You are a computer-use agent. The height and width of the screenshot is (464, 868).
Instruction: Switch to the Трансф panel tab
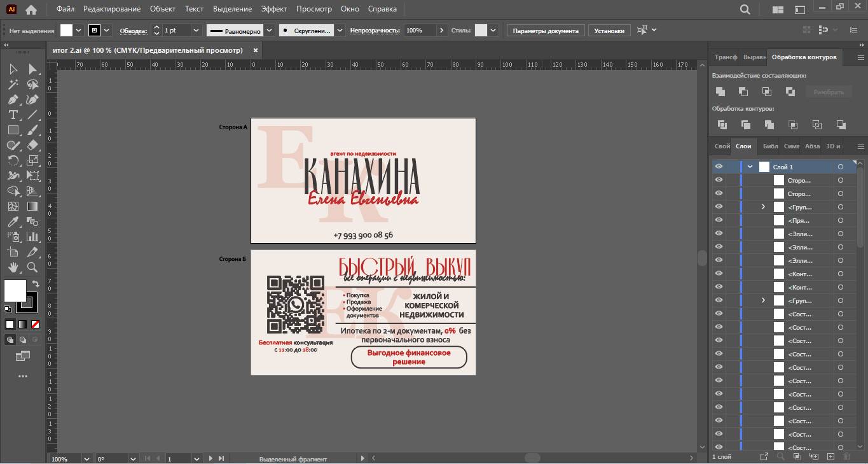click(x=726, y=57)
